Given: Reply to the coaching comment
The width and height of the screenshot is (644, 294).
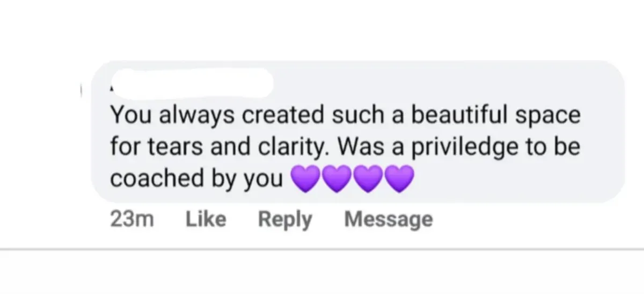Looking at the screenshot, I should point(284,219).
